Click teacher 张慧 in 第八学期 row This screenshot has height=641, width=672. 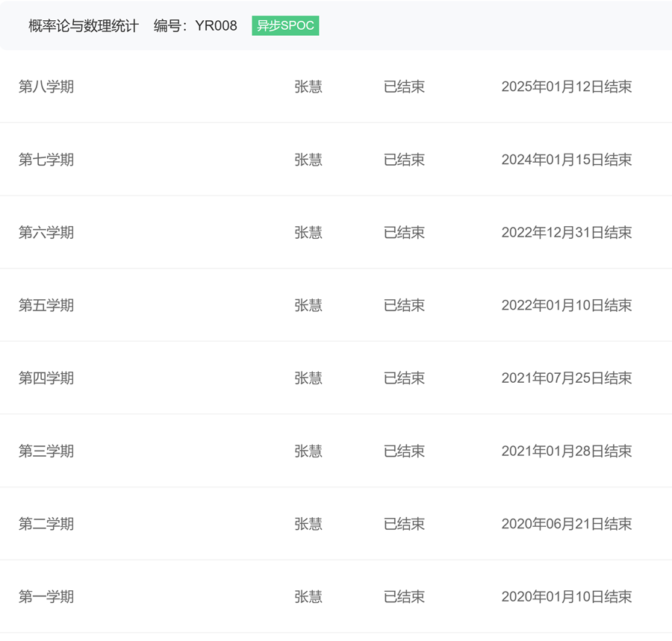tap(308, 87)
